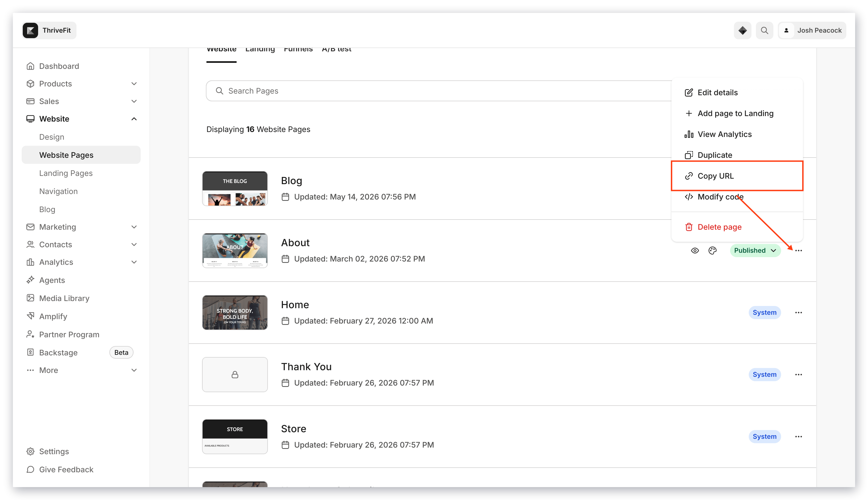868x500 pixels.
Task: Open the Published status dropdown for About
Action: tap(755, 250)
